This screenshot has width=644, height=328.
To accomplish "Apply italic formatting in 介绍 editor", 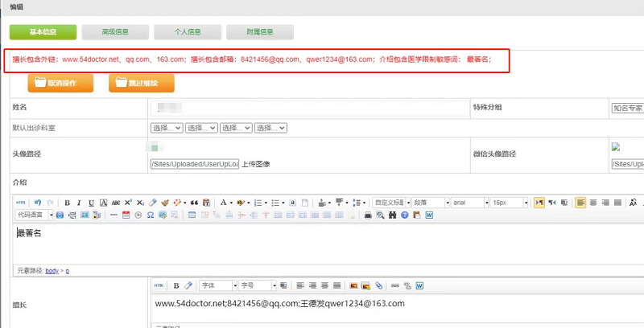I will [x=79, y=202].
